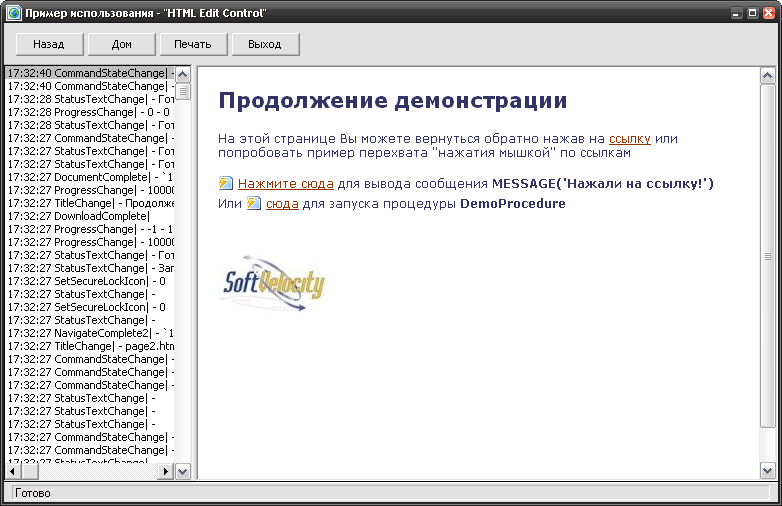This screenshot has height=506, width=782.
Task: Click lightning icon beside Нажмите сюда
Action: point(226,184)
